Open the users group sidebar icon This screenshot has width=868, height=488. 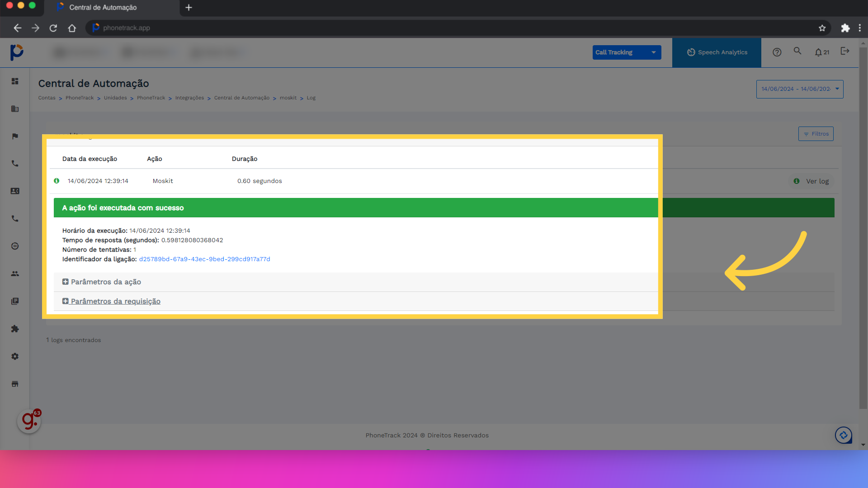[x=15, y=274]
